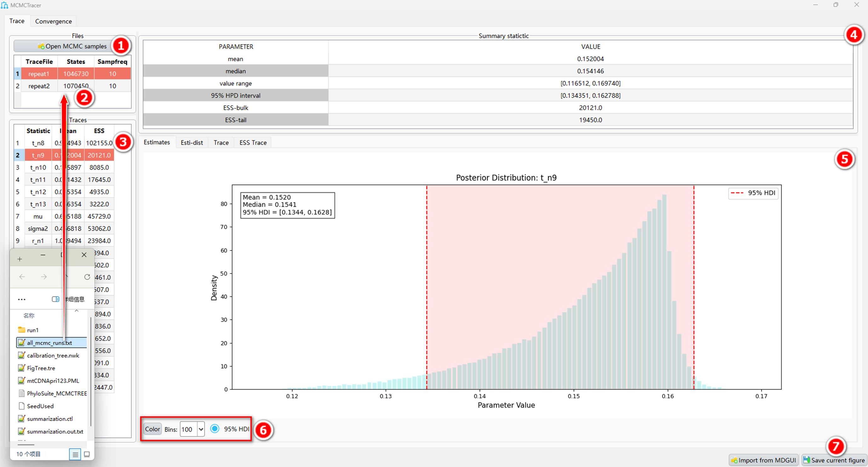The image size is (868, 467).
Task: Switch explorer to details list view icon
Action: point(75,454)
